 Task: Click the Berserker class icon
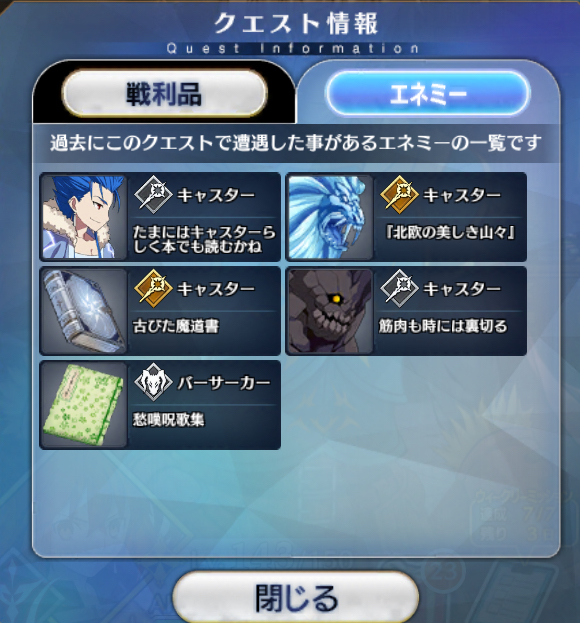click(x=153, y=382)
